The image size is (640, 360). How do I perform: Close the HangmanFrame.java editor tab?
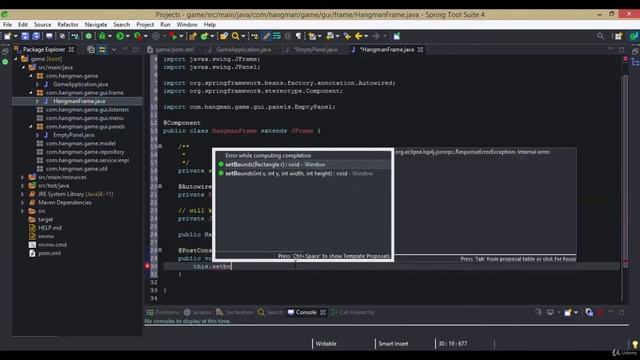[420, 50]
